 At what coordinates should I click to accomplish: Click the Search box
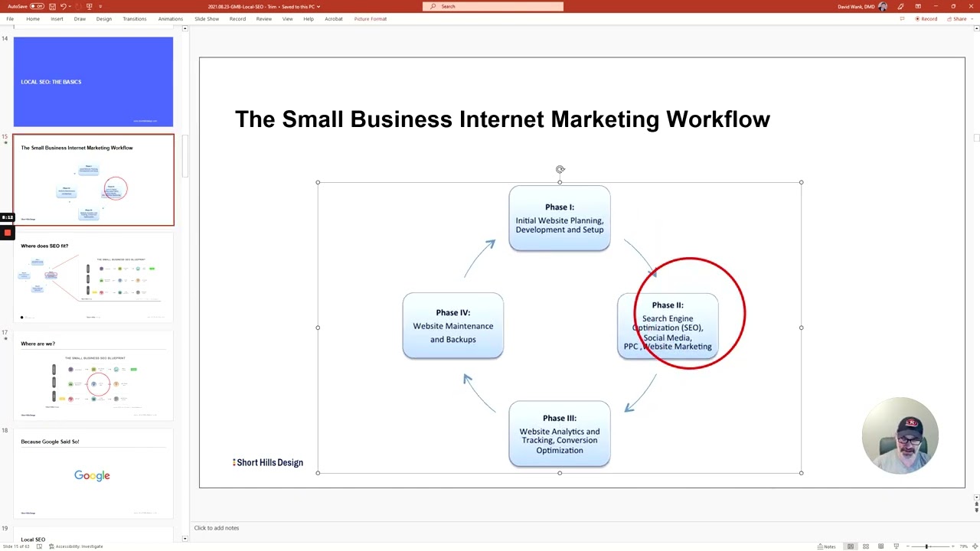tap(493, 6)
